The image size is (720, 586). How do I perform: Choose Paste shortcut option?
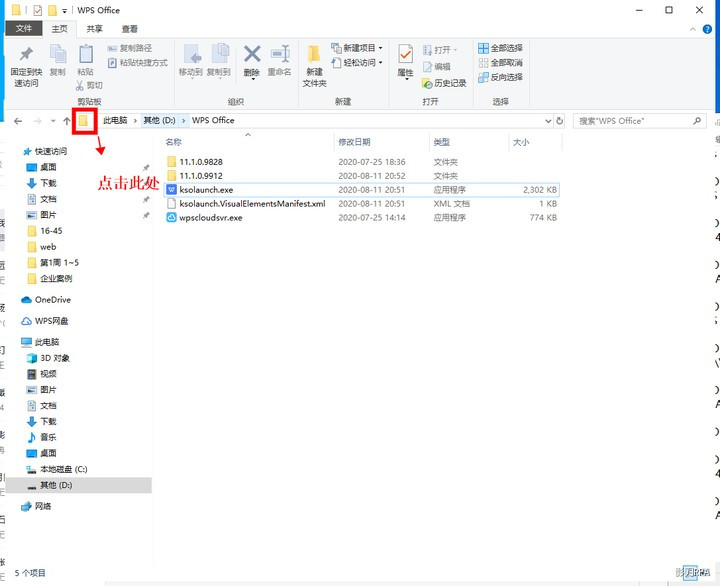point(138,62)
